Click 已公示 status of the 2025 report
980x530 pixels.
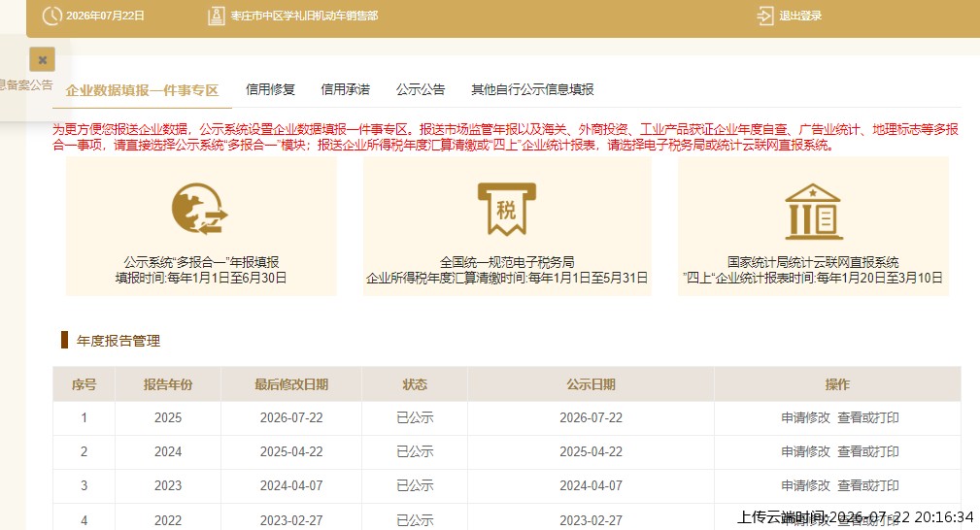pyautogui.click(x=415, y=417)
